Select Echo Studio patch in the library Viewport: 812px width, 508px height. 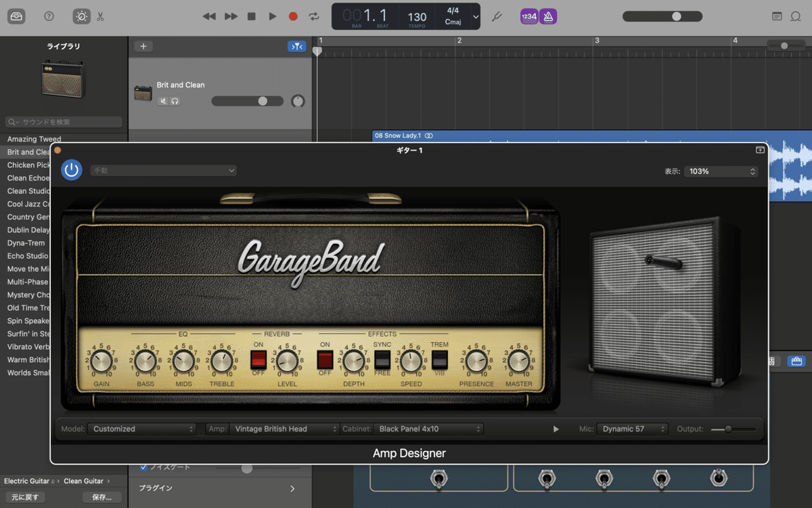[28, 256]
